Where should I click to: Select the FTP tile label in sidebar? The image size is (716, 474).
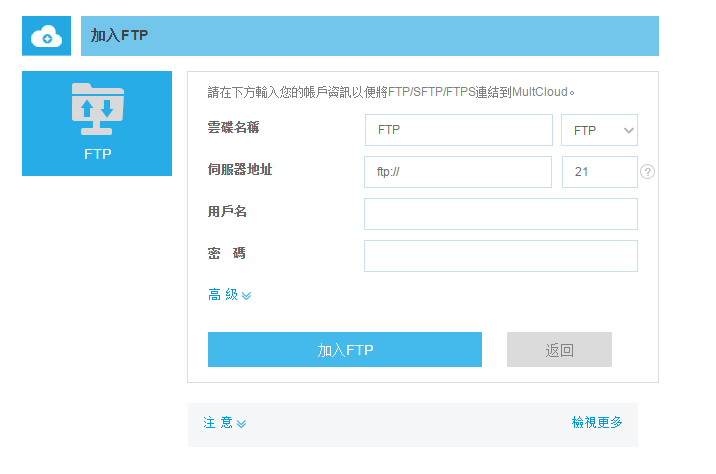(98, 154)
